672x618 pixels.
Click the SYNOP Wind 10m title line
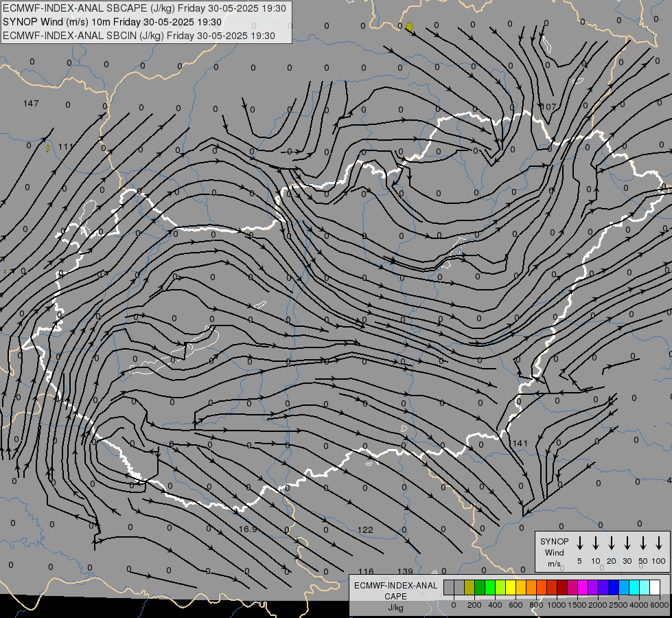tap(112, 22)
